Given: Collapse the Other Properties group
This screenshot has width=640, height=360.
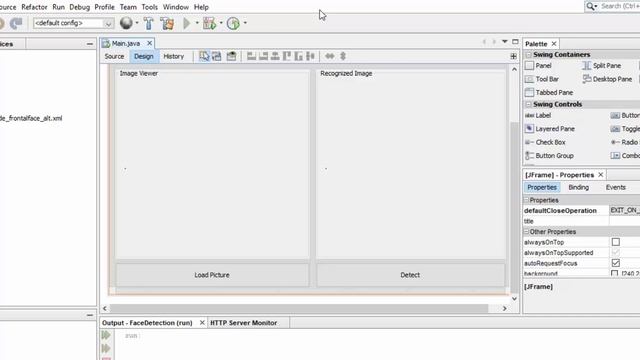Looking at the screenshot, I should point(527,231).
